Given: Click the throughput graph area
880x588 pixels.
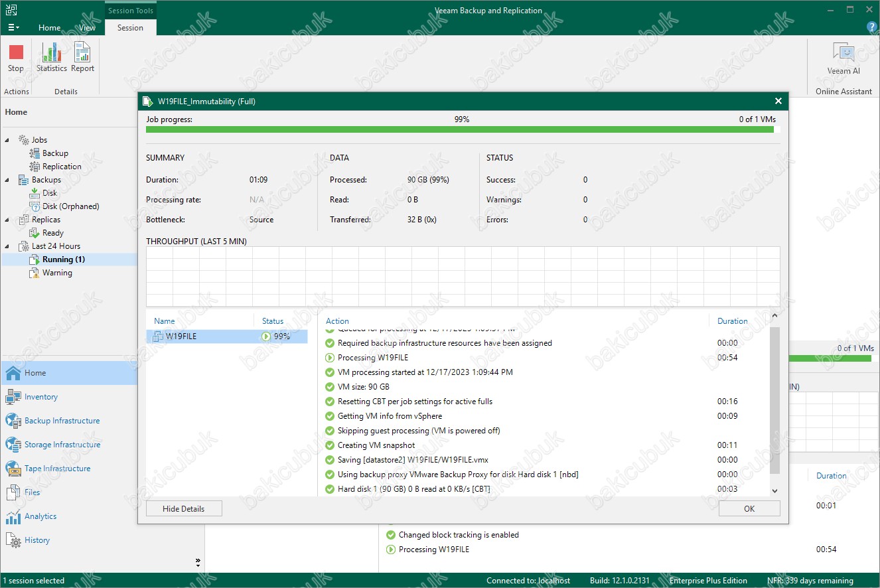Looking at the screenshot, I should click(x=463, y=277).
